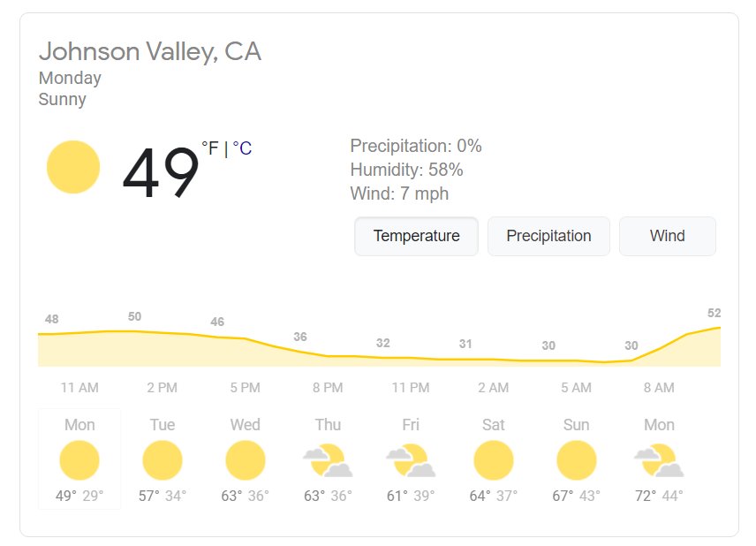Click the last Monday partly cloudy icon
This screenshot has width=756, height=546.
click(x=659, y=460)
